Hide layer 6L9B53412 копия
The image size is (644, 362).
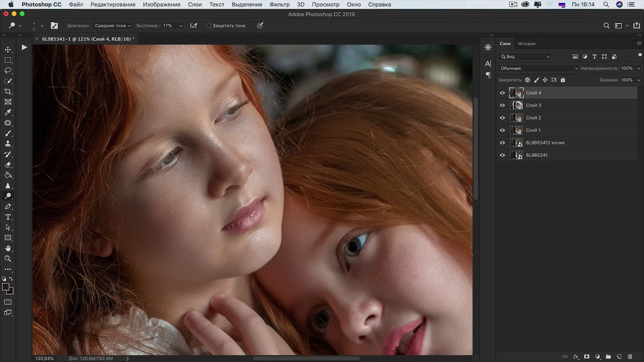pyautogui.click(x=502, y=143)
